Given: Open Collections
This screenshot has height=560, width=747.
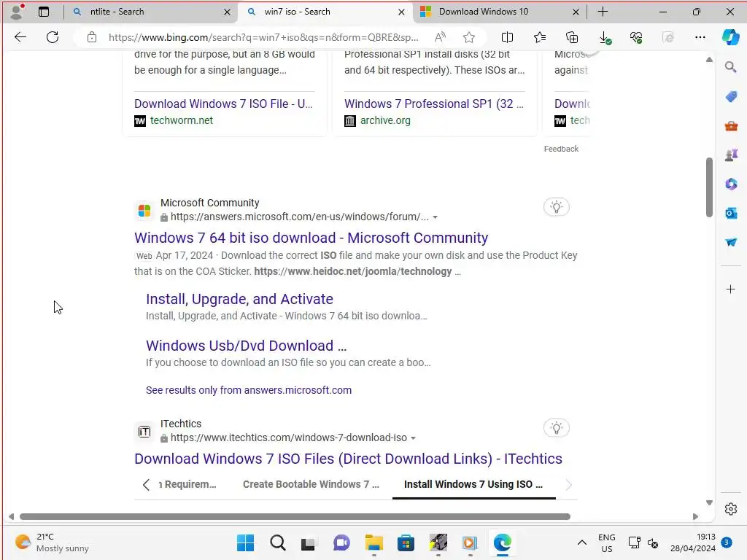Looking at the screenshot, I should click(x=572, y=37).
